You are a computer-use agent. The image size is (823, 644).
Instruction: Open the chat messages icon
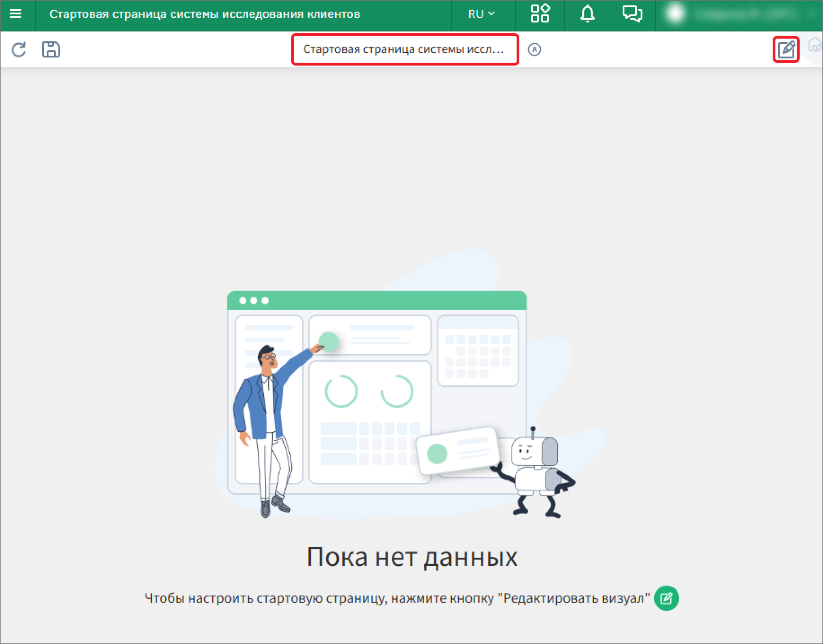632,14
